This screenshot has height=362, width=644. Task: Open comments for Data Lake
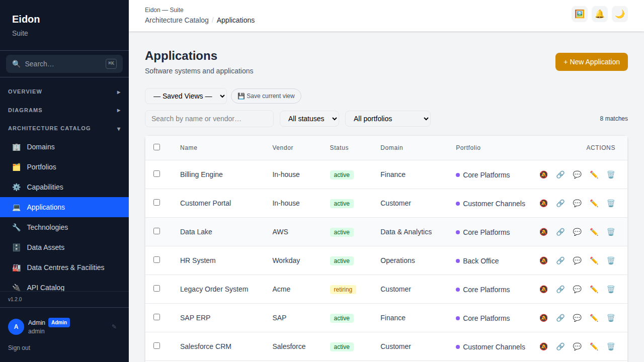point(577,232)
